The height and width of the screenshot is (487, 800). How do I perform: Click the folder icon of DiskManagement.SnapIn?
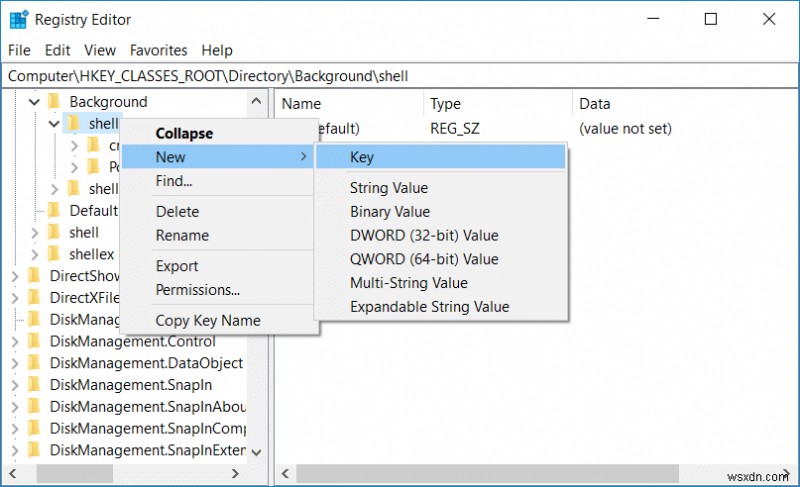pyautogui.click(x=35, y=385)
